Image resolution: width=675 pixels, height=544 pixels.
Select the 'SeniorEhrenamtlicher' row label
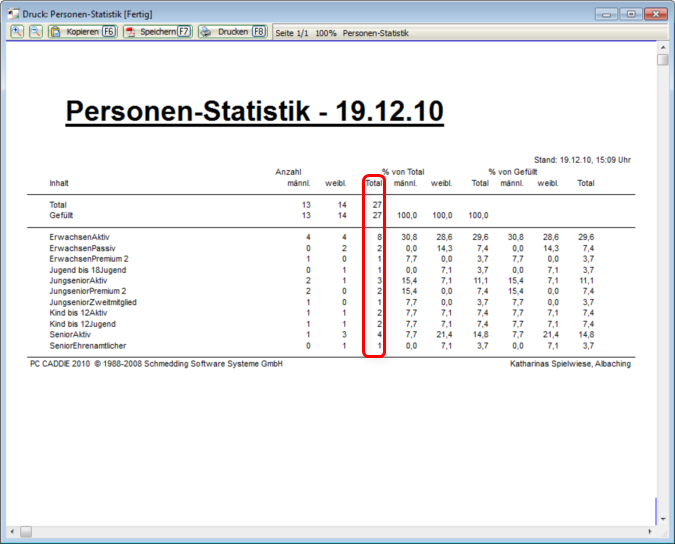[88, 346]
